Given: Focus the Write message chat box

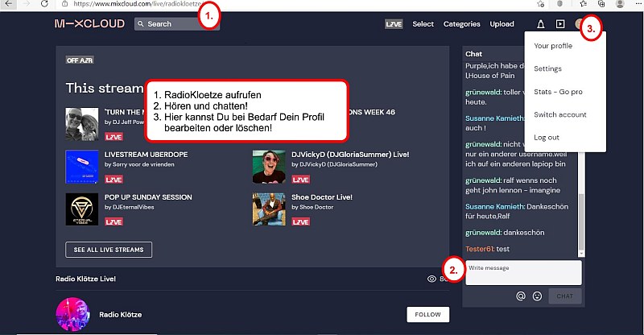Looking at the screenshot, I should pyautogui.click(x=523, y=272).
